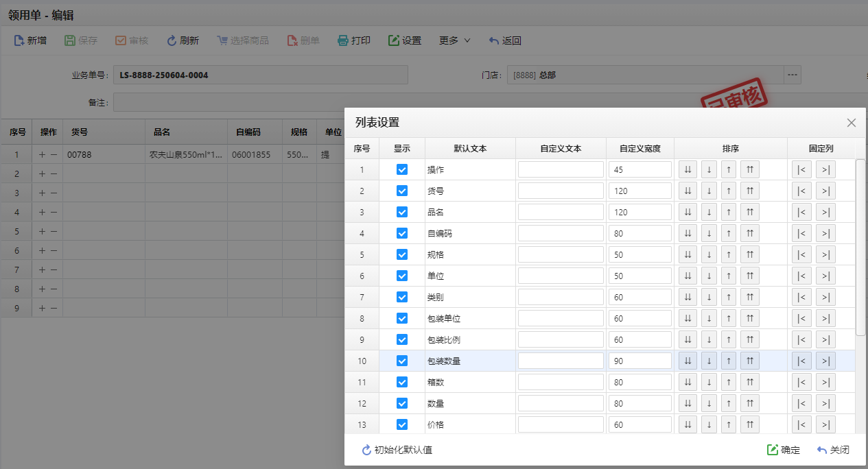Screen dimensions: 868x469
Task: Move 操作 row to bottom
Action: (x=688, y=169)
